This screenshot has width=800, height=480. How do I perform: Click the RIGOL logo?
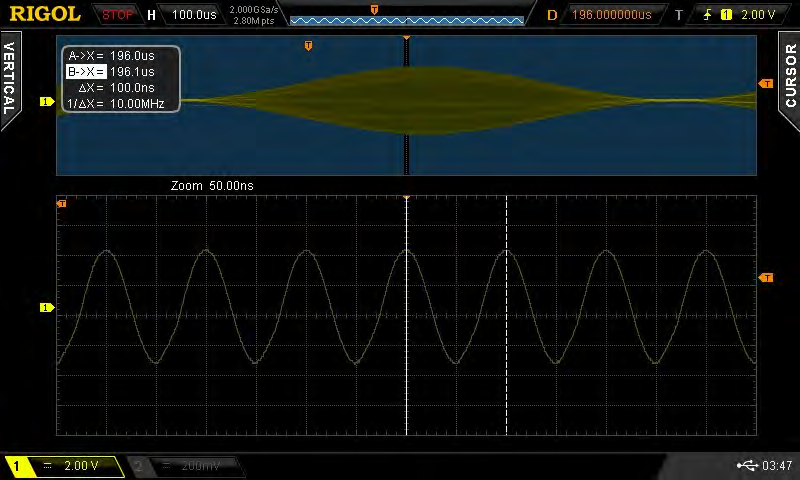pos(45,14)
